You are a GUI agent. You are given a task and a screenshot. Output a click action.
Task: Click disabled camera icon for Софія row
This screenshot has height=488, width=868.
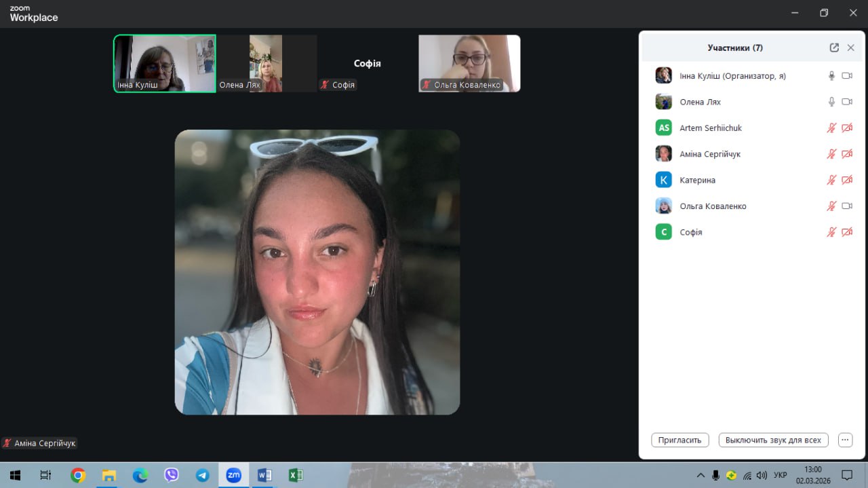[x=847, y=232]
